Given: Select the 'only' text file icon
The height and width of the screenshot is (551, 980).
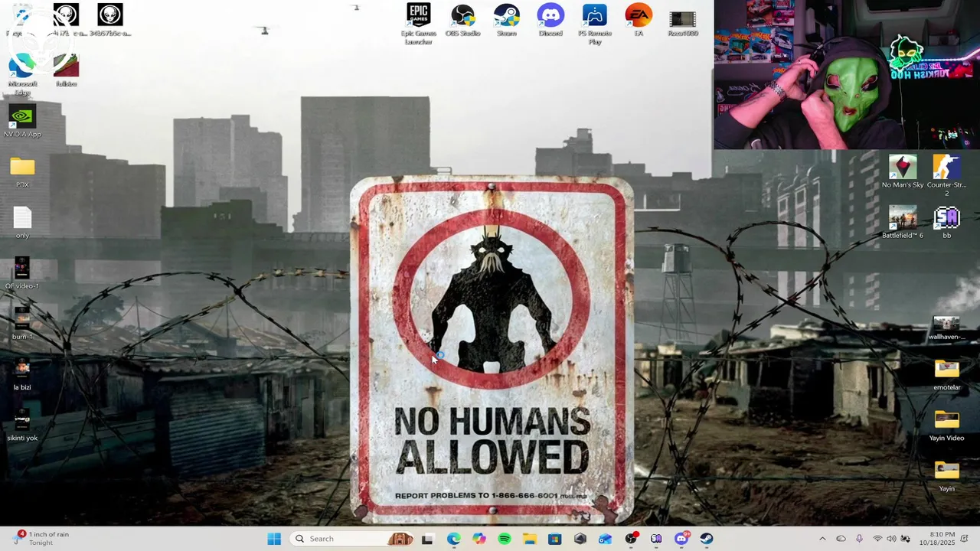Looking at the screenshot, I should pos(22,223).
